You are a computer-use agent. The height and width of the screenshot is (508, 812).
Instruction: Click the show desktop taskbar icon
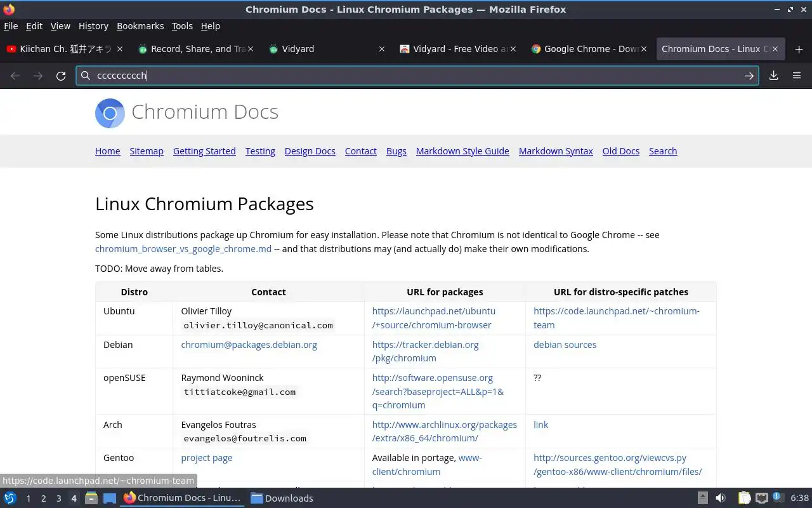point(109,498)
